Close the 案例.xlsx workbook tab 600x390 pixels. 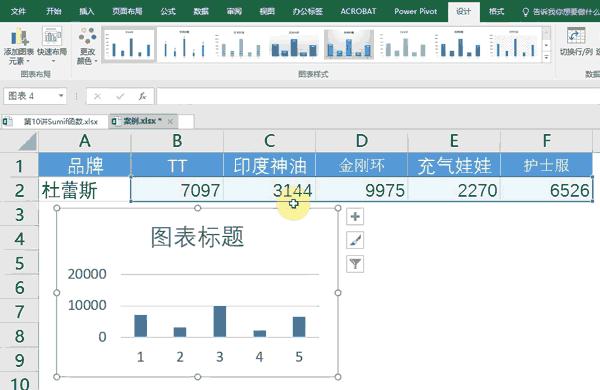(170, 122)
